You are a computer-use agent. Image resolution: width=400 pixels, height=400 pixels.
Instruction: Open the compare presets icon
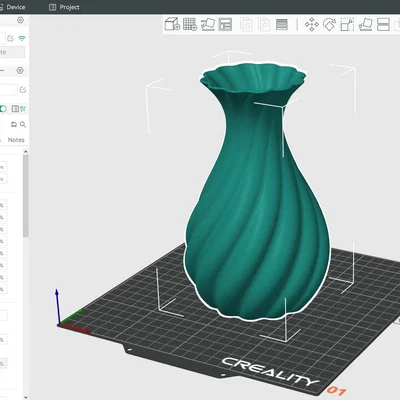[x=15, y=109]
